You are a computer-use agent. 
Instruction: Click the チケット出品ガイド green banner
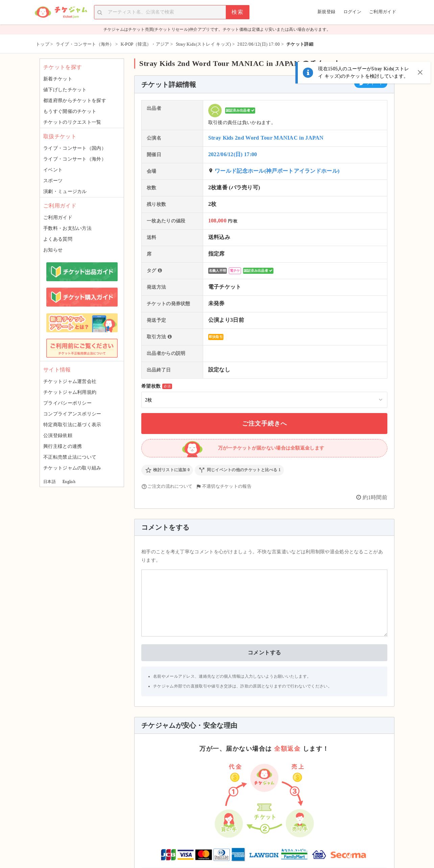pyautogui.click(x=82, y=272)
